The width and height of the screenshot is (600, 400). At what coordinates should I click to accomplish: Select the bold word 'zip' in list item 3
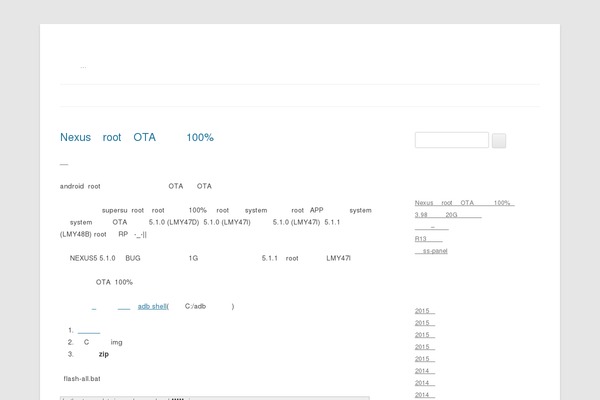point(104,354)
